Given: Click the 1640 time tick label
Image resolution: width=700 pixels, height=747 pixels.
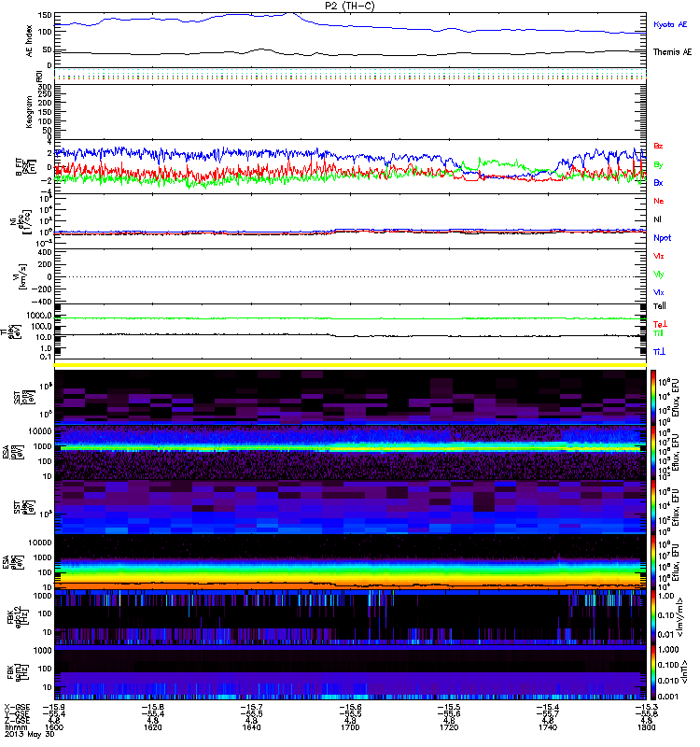Looking at the screenshot, I should (x=251, y=727).
